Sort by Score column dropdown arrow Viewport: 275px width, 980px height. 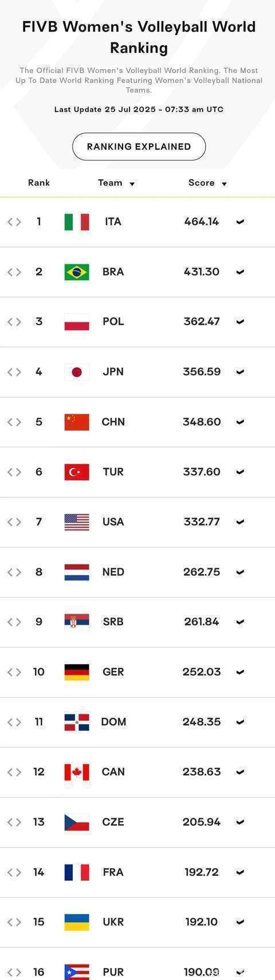pyautogui.click(x=224, y=184)
